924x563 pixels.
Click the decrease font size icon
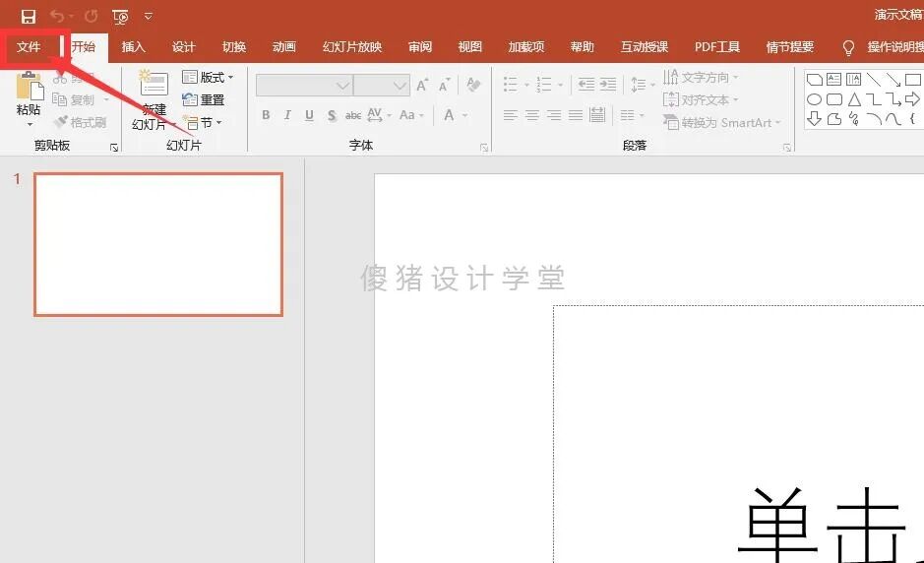[445, 86]
